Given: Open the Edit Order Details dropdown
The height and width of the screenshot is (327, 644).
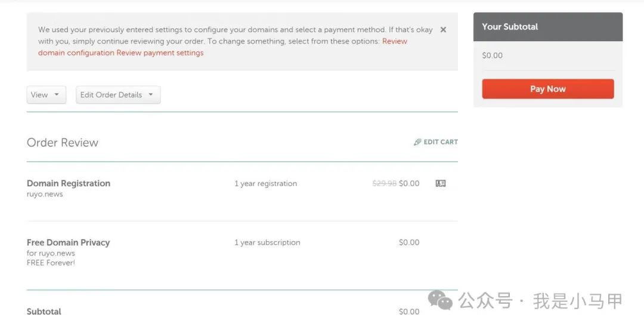Looking at the screenshot, I should 118,95.
